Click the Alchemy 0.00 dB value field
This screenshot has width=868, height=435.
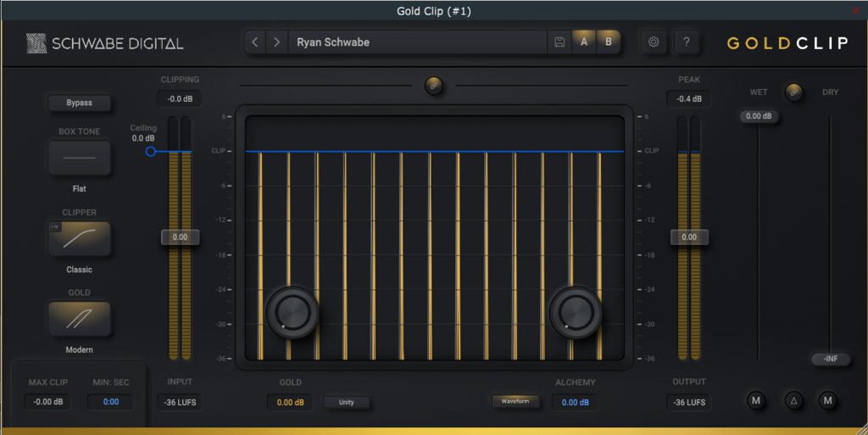[x=576, y=402]
